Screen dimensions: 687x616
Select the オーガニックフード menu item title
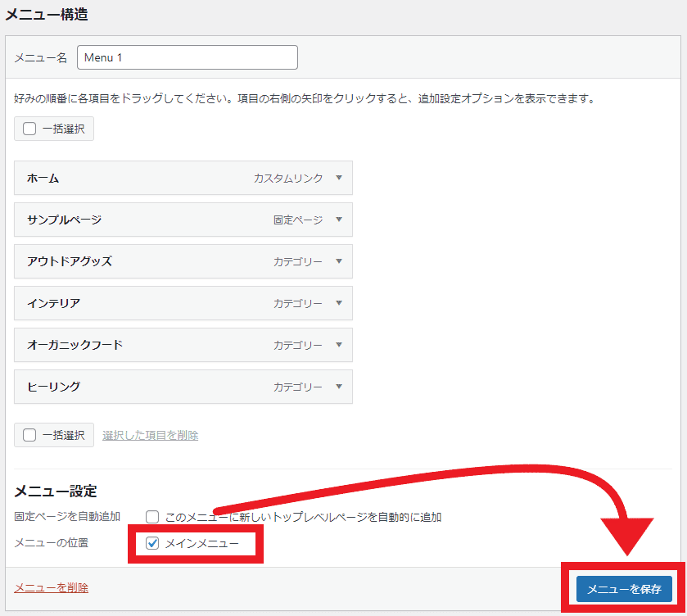point(75,345)
